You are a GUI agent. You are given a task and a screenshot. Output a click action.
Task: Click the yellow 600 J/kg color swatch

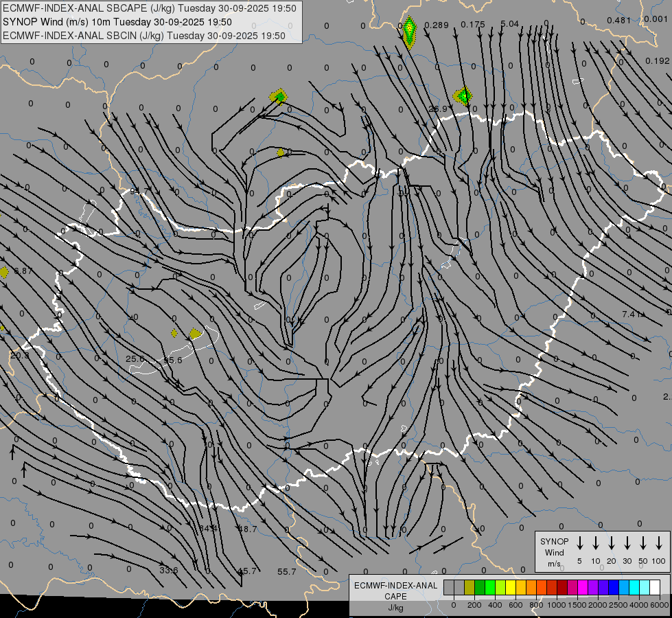tap(511, 587)
